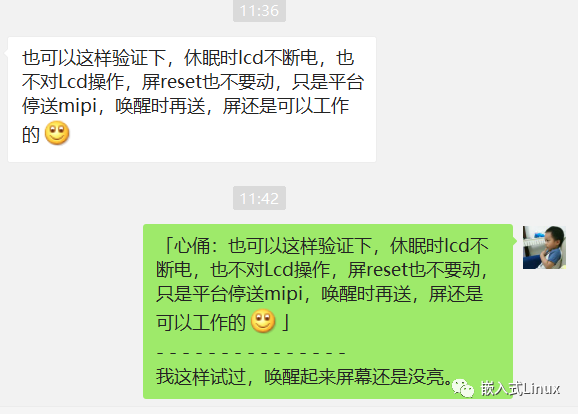Click the word reset in white message
The width and height of the screenshot is (578, 414).
(x=181, y=82)
